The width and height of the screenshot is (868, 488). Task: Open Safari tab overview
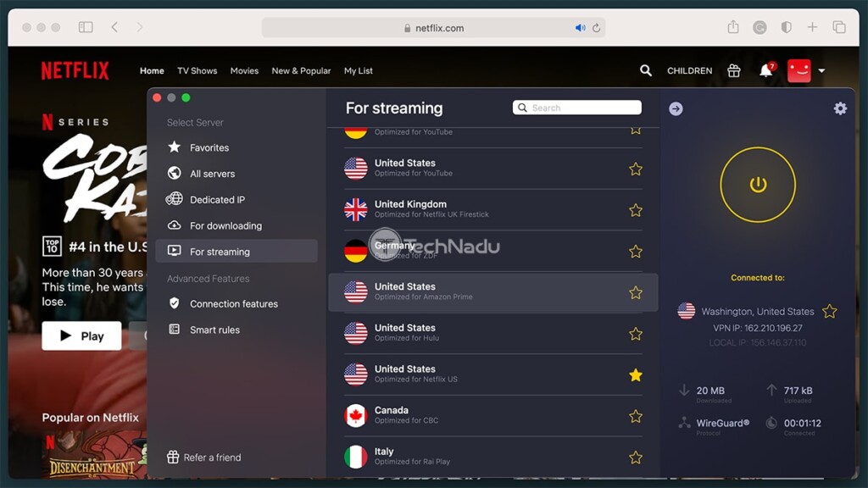pyautogui.click(x=838, y=26)
